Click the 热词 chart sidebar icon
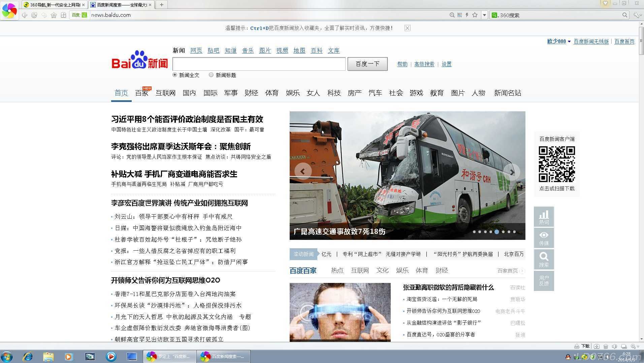Image resolution: width=644 pixels, height=363 pixels. [x=544, y=217]
